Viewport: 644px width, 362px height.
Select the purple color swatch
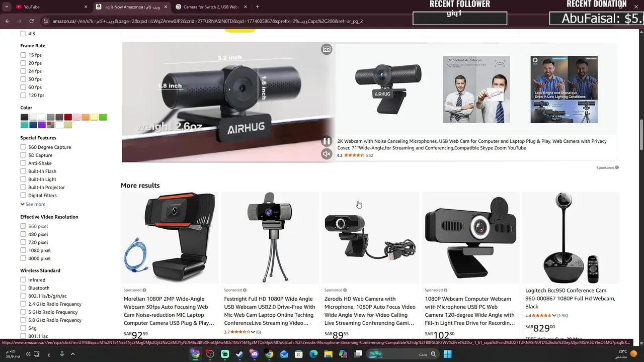click(42, 125)
